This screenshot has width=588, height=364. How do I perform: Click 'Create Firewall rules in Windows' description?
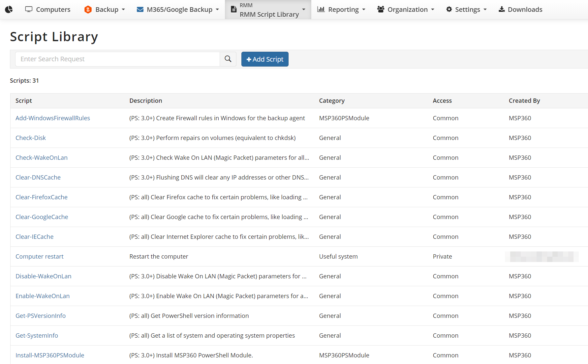[x=217, y=118]
